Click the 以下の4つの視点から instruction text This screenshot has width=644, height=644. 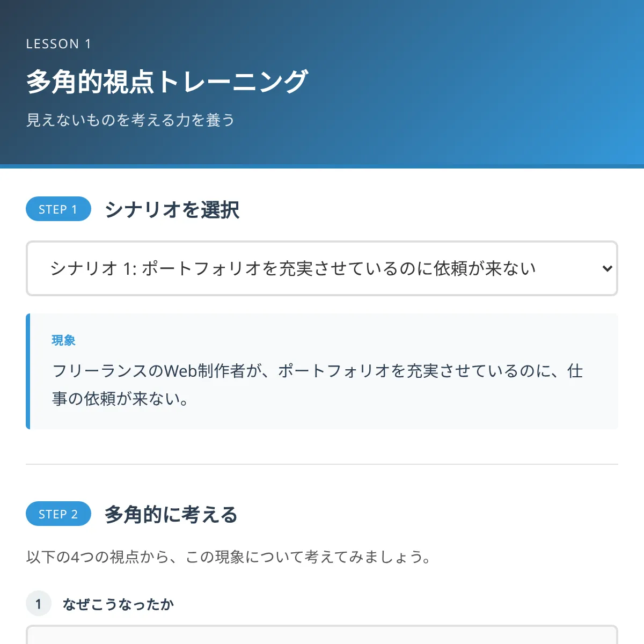(229, 557)
